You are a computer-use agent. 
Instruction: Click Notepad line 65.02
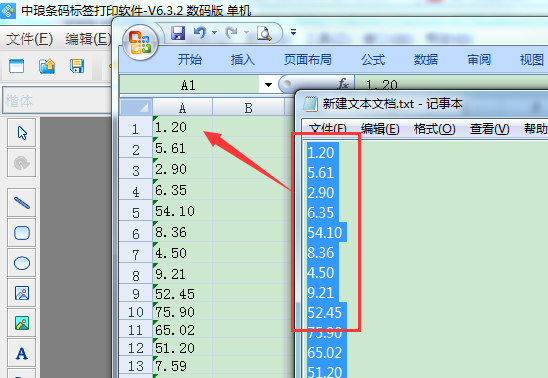(325, 352)
